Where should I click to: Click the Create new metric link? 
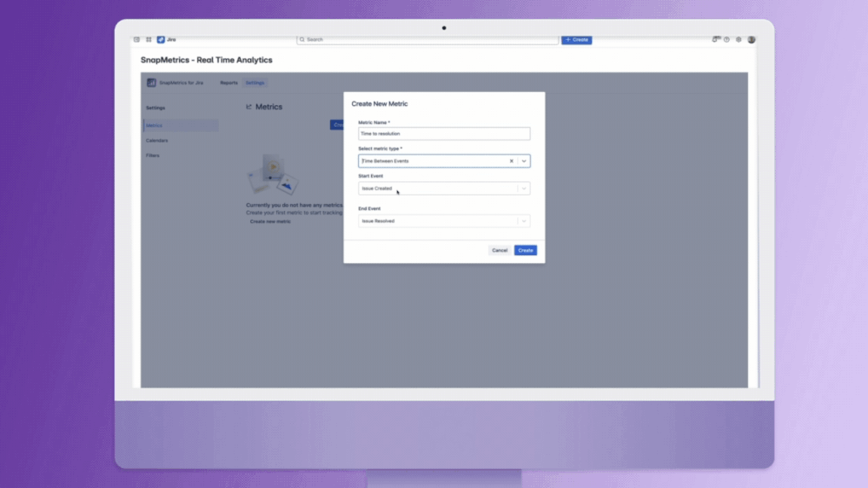coord(270,221)
